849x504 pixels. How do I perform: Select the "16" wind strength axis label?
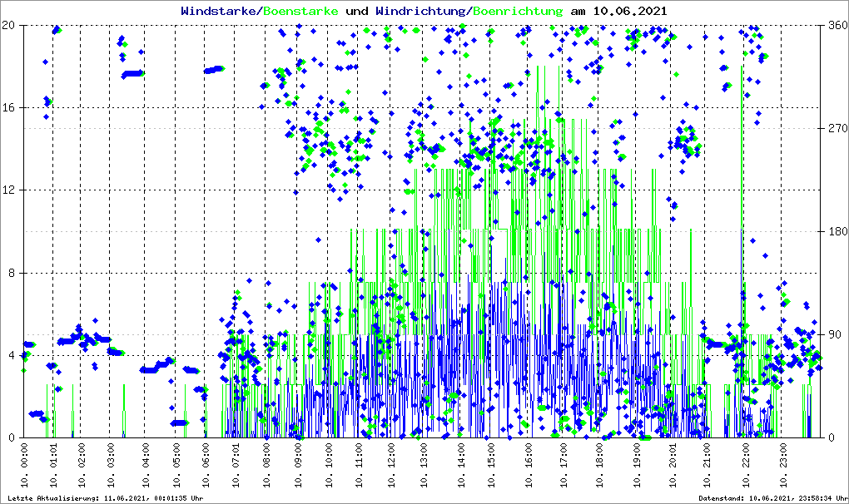7,107
